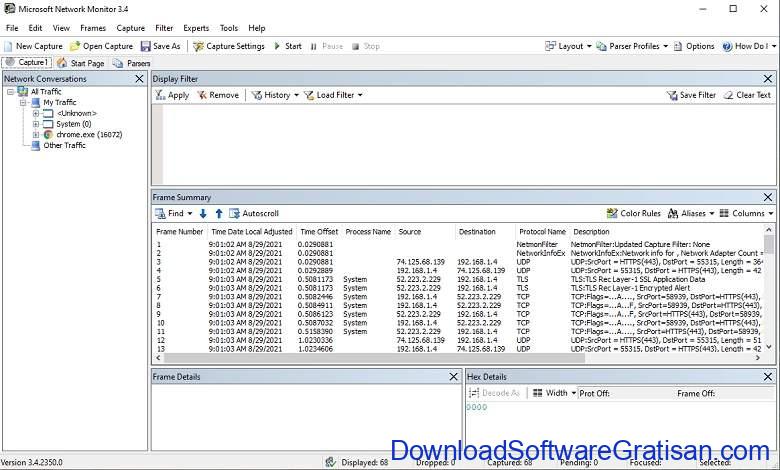Open the Edit menu
Viewport: 780px width, 470px height.
(x=35, y=28)
